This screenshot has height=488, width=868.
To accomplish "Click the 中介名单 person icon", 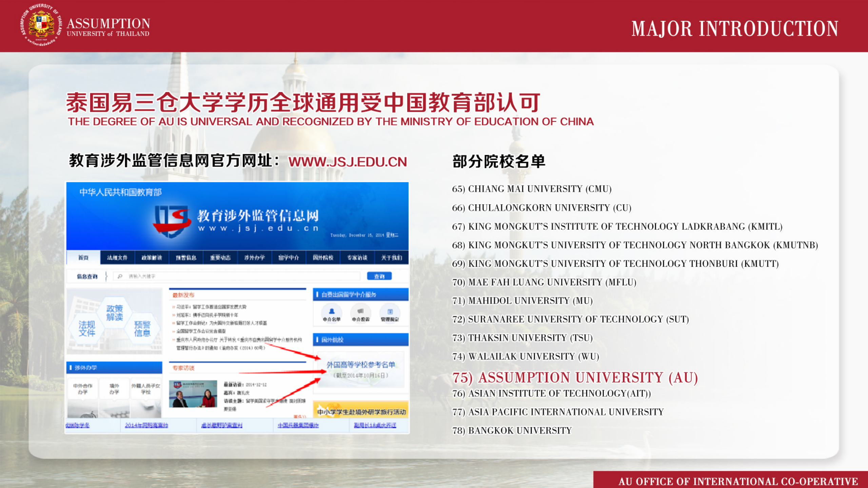I will [331, 311].
